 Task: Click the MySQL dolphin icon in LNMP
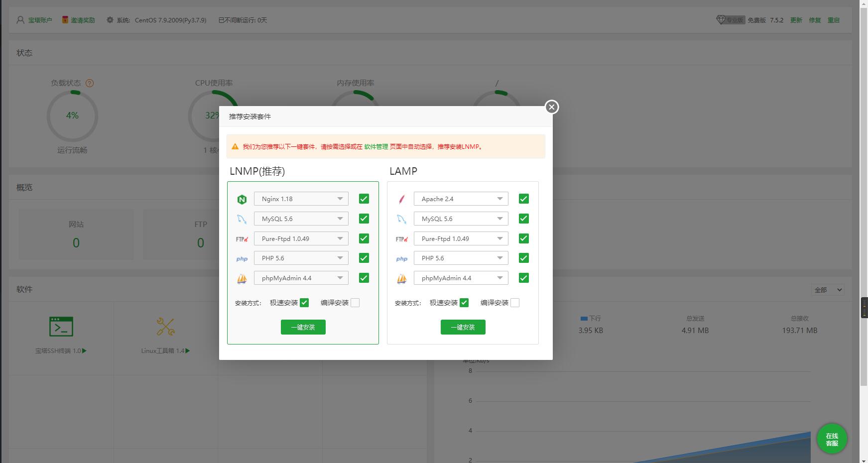pyautogui.click(x=242, y=219)
